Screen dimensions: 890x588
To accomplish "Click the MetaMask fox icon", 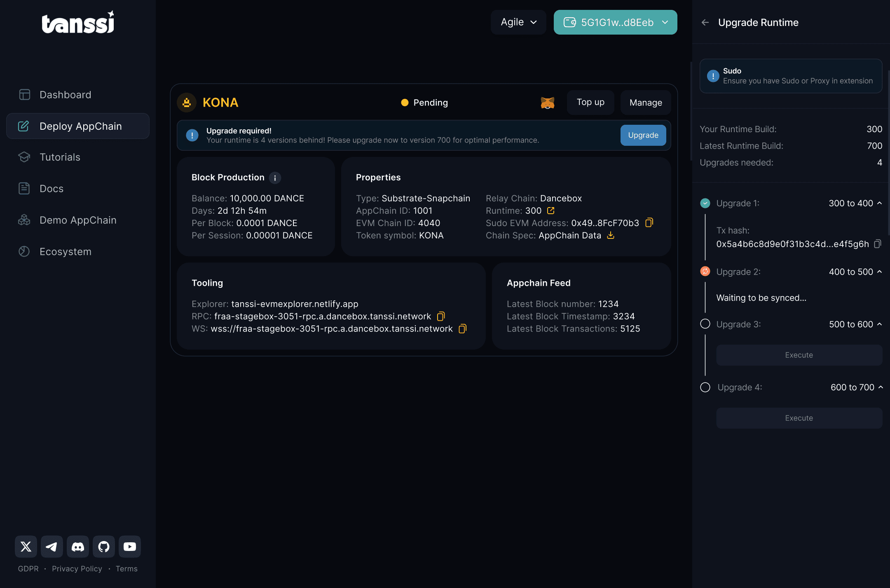I will [x=548, y=103].
